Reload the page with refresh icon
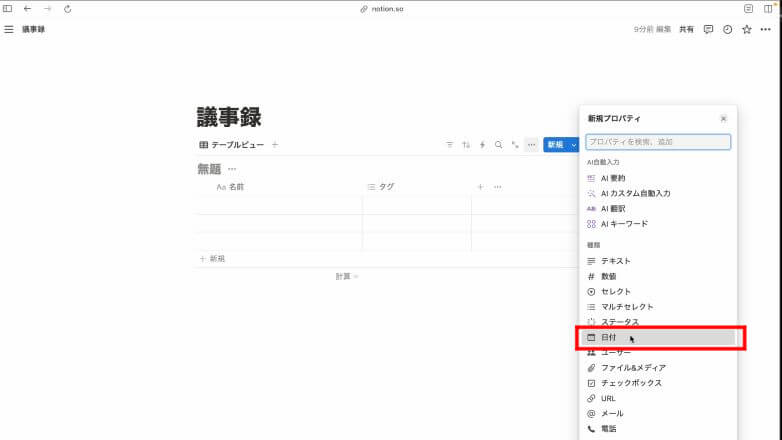Image resolution: width=782 pixels, height=440 pixels. tap(67, 9)
